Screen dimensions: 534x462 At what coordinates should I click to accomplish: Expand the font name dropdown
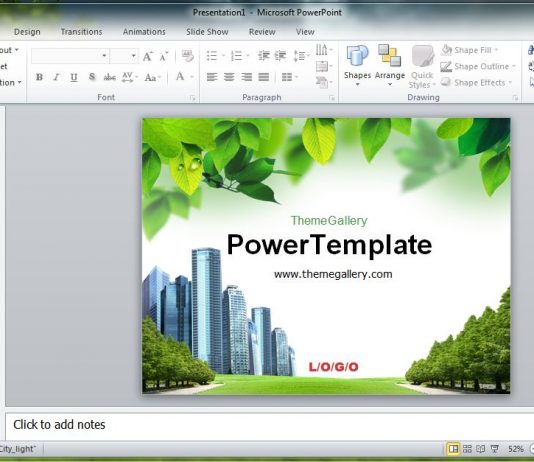point(104,56)
